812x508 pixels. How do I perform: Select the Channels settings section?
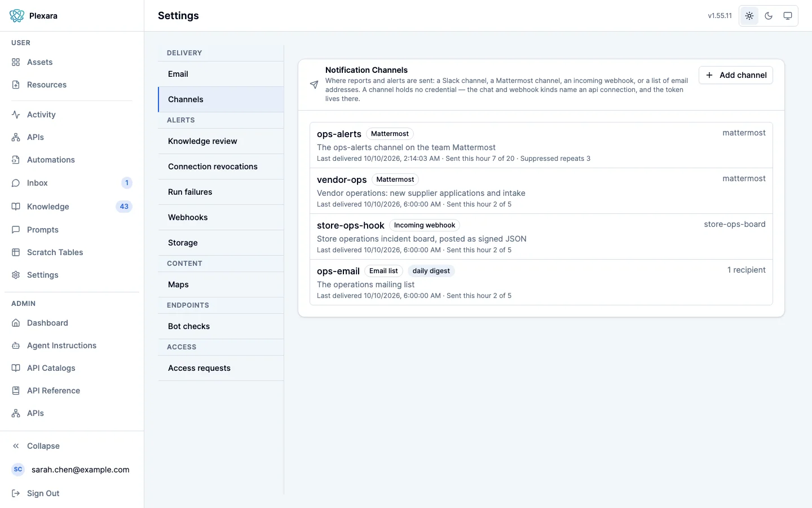(x=221, y=99)
